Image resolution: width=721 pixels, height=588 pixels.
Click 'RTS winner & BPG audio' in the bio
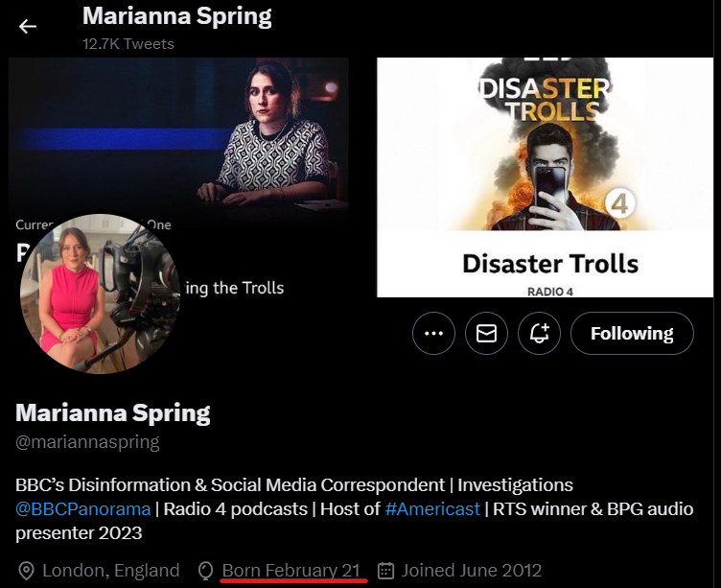click(x=593, y=508)
